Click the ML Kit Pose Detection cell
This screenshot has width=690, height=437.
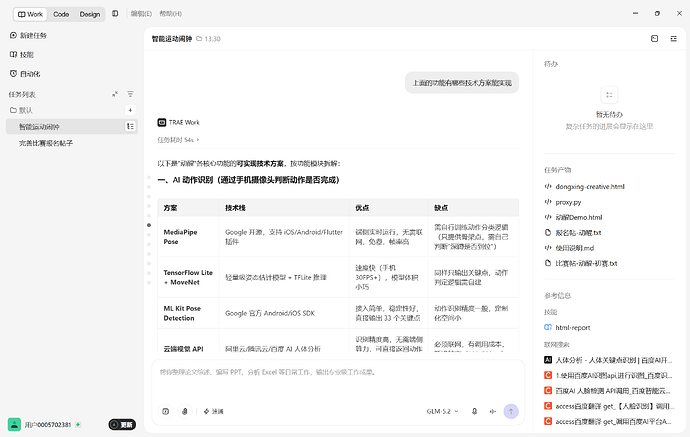[188, 313]
